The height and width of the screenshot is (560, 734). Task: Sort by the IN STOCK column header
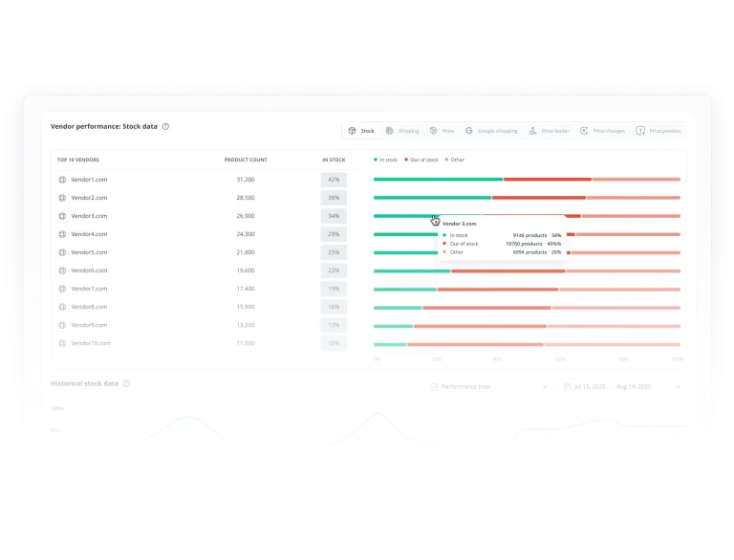[334, 160]
